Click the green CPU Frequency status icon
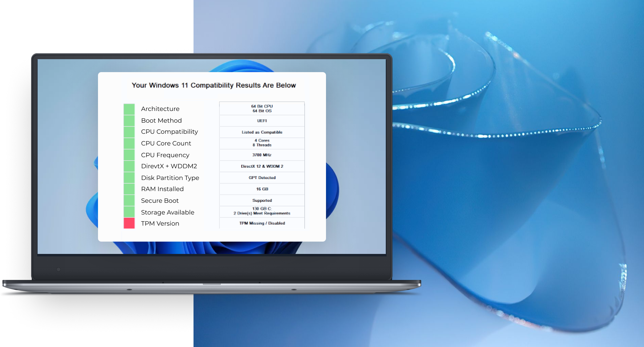This screenshot has width=644, height=347. pos(128,155)
